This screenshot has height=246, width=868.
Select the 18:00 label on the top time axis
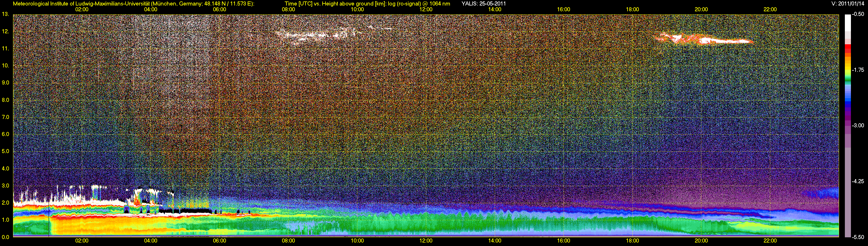[632, 10]
